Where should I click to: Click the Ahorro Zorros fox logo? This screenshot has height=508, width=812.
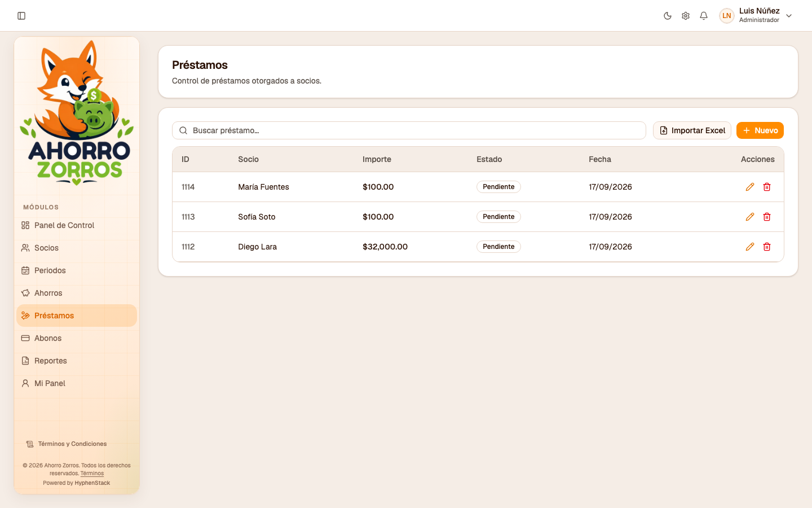point(77,113)
